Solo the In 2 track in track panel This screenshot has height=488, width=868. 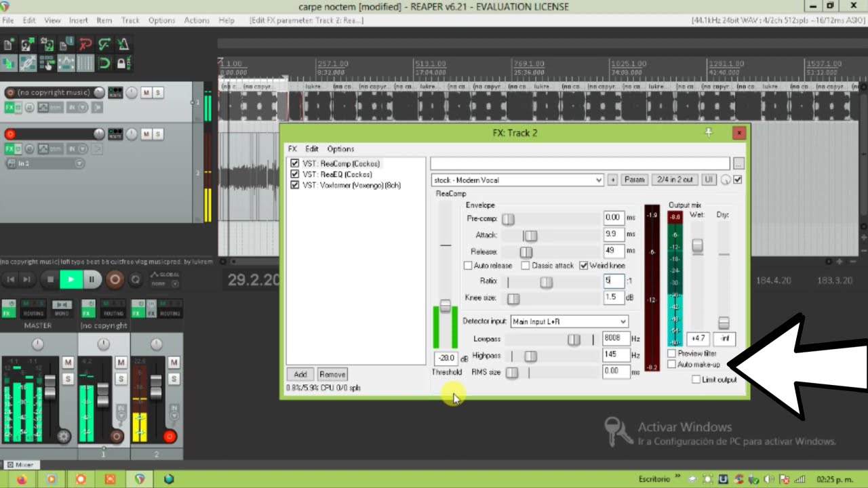[x=158, y=134]
